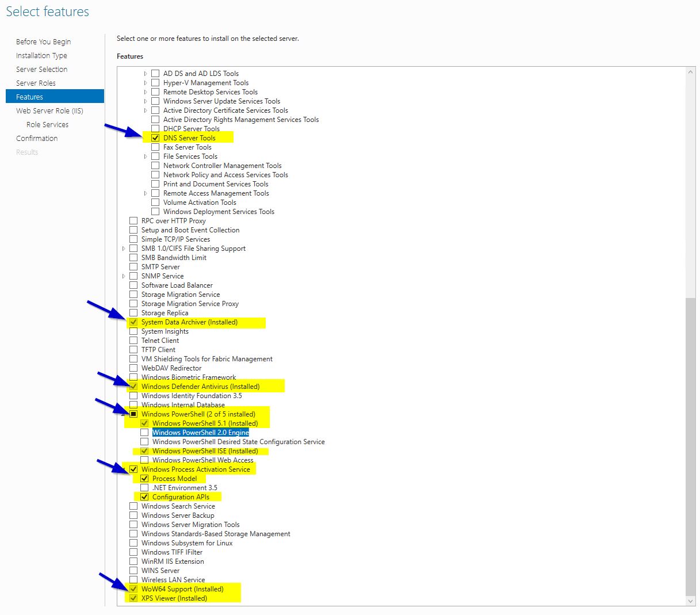Select the SMB Bandwidth Limit row
Screen dimensions: 700x615
coord(174,258)
